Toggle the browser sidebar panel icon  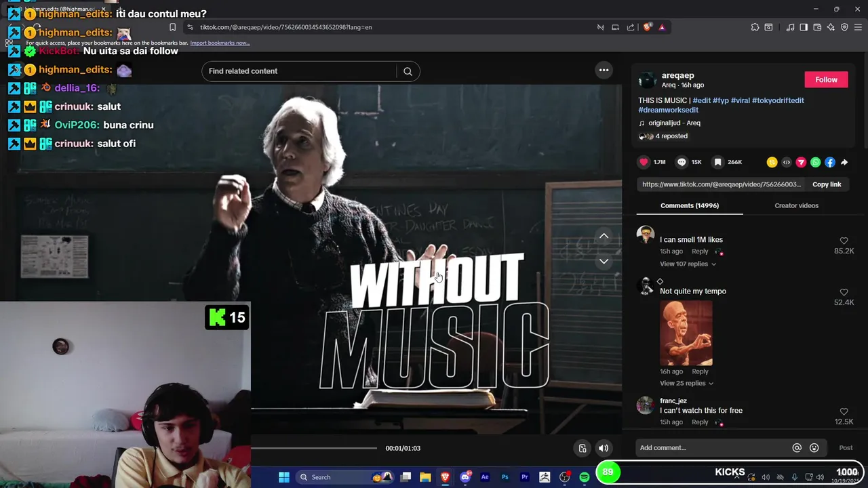[804, 27]
